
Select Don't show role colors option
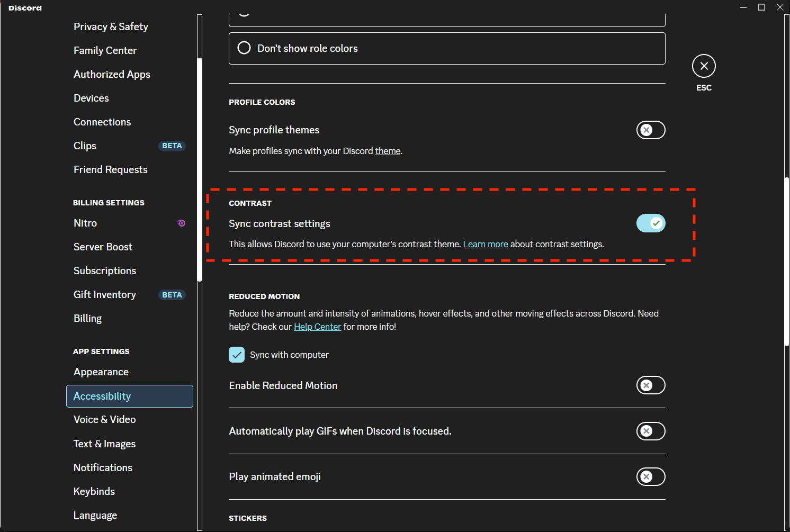[244, 48]
